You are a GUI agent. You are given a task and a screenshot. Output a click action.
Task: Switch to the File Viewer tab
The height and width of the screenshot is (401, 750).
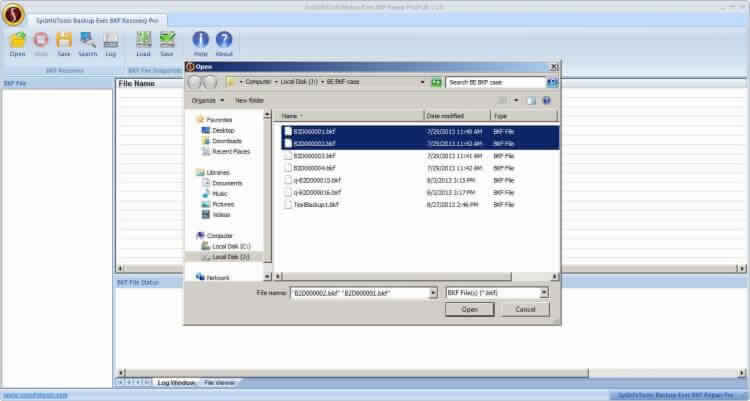219,383
